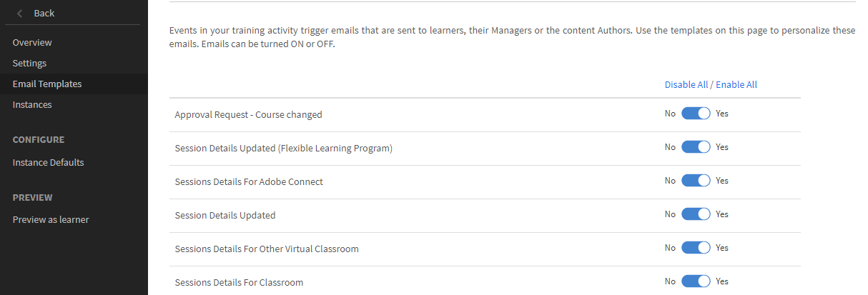Toggle Sessions Details For Adobe Connect email
Image resolution: width=868 pixels, height=295 pixels.
point(696,181)
